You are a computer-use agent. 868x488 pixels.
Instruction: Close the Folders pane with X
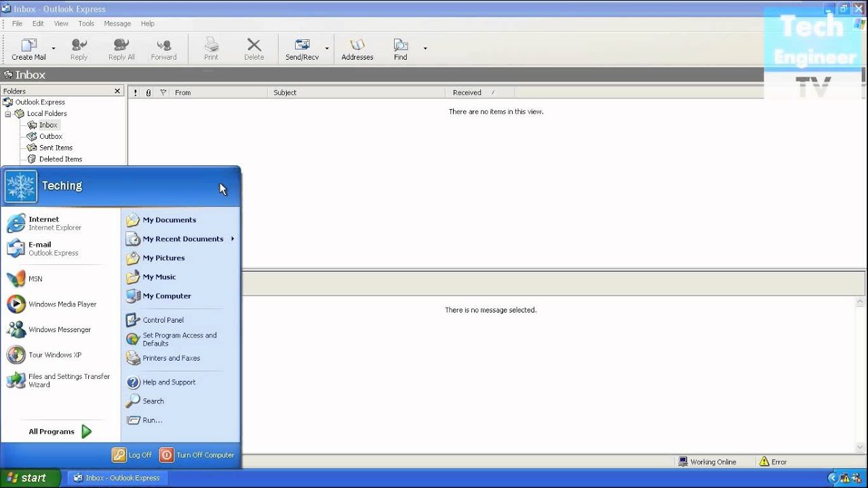point(117,91)
